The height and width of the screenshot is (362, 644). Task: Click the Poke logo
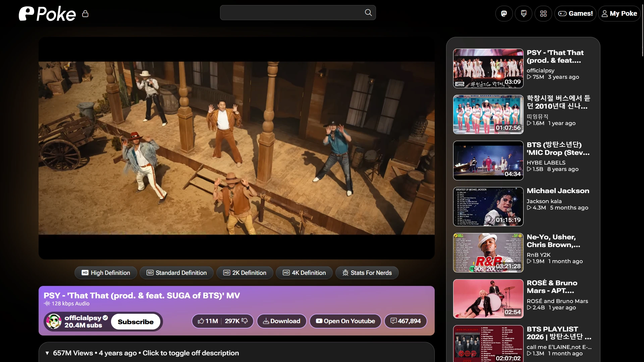pyautogui.click(x=47, y=14)
